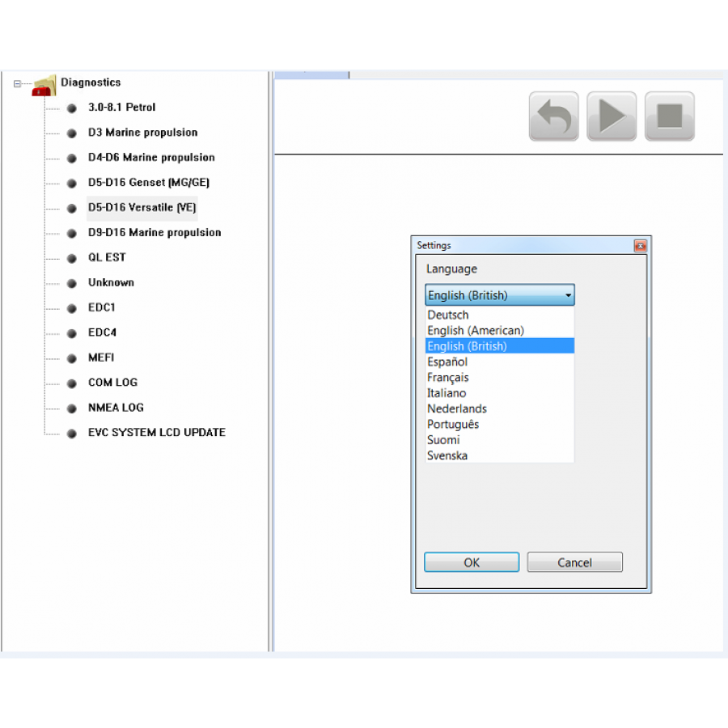This screenshot has width=728, height=728.
Task: Close the Settings dialog
Action: (x=641, y=246)
